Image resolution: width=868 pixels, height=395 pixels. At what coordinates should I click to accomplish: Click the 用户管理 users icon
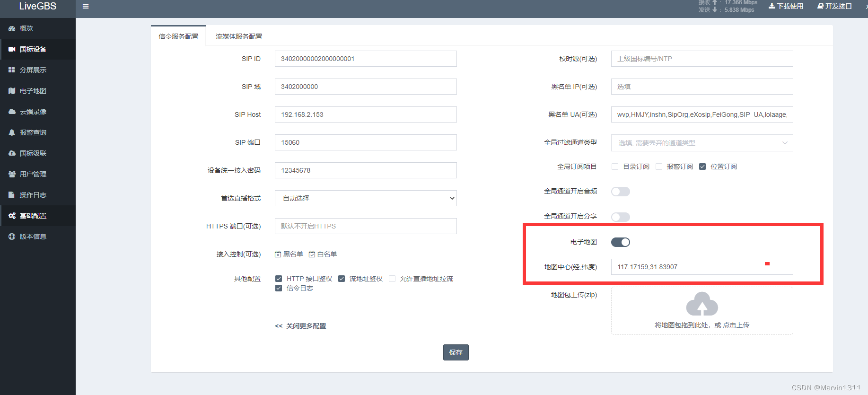pyautogui.click(x=12, y=174)
